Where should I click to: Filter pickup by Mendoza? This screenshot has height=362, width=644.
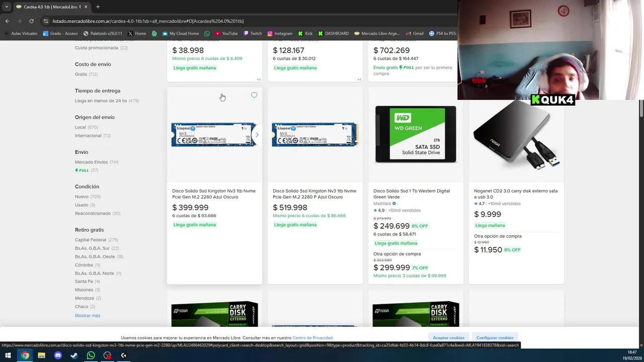[x=88, y=298]
